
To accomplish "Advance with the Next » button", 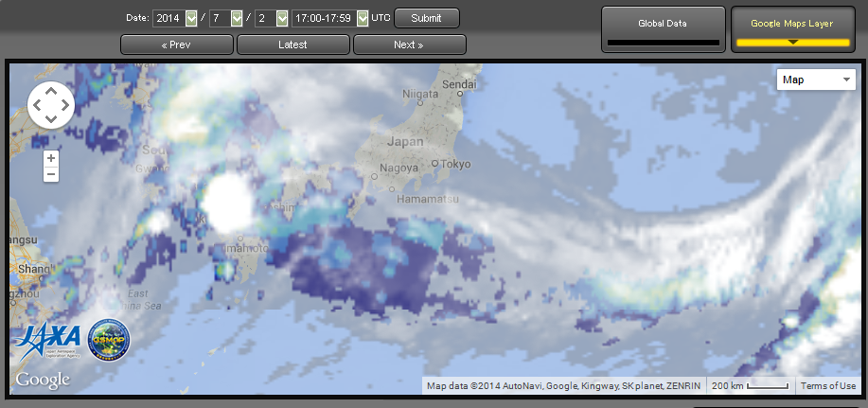I will coord(409,44).
